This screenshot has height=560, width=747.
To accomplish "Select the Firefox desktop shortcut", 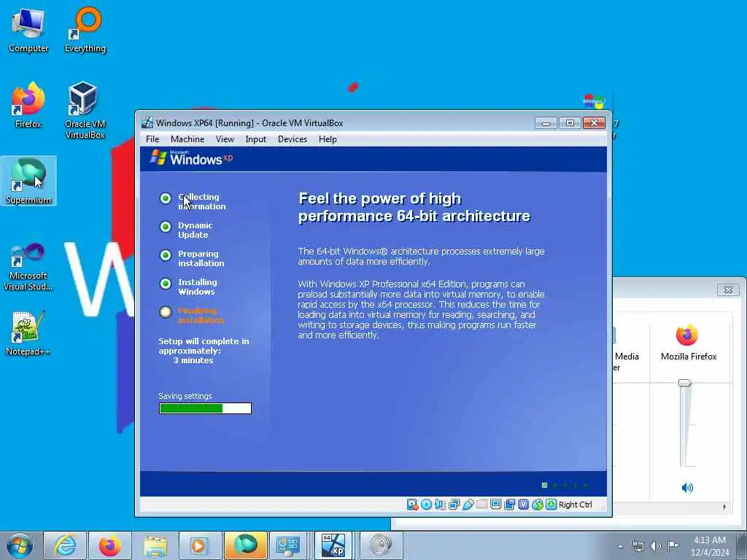I will tap(28, 105).
